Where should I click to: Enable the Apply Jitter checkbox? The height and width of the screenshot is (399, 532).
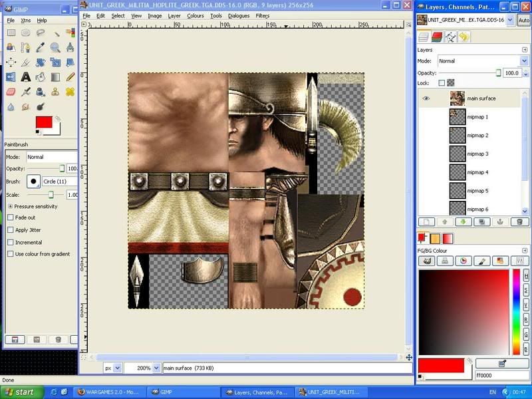(x=10, y=229)
